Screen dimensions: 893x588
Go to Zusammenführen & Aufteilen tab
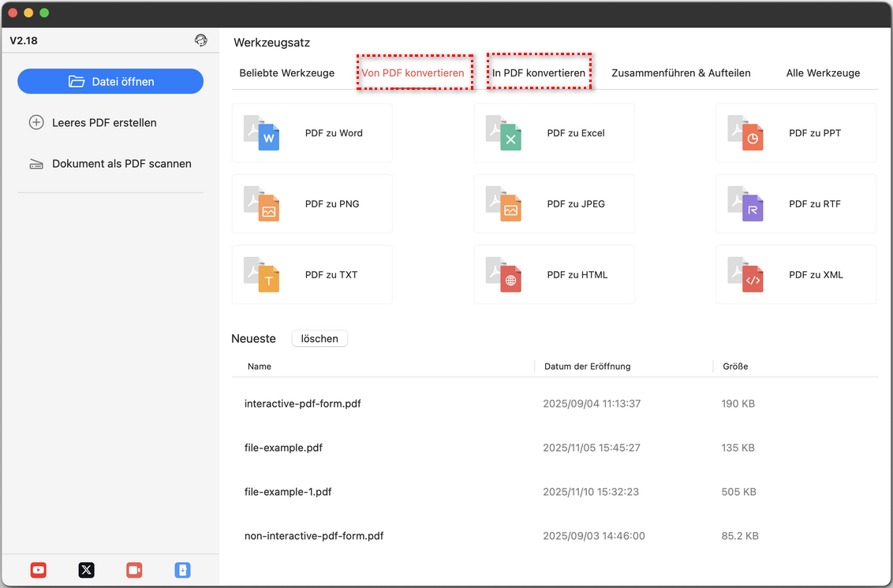681,73
